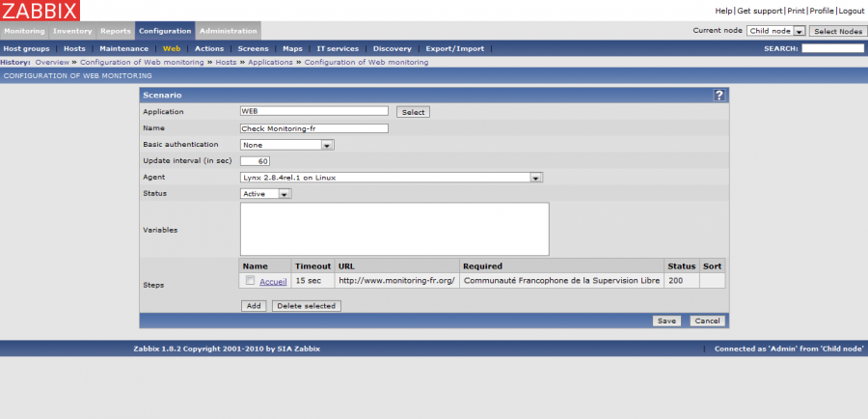Open the Maps submenu item
The width and height of the screenshot is (868, 419).
pyautogui.click(x=292, y=49)
